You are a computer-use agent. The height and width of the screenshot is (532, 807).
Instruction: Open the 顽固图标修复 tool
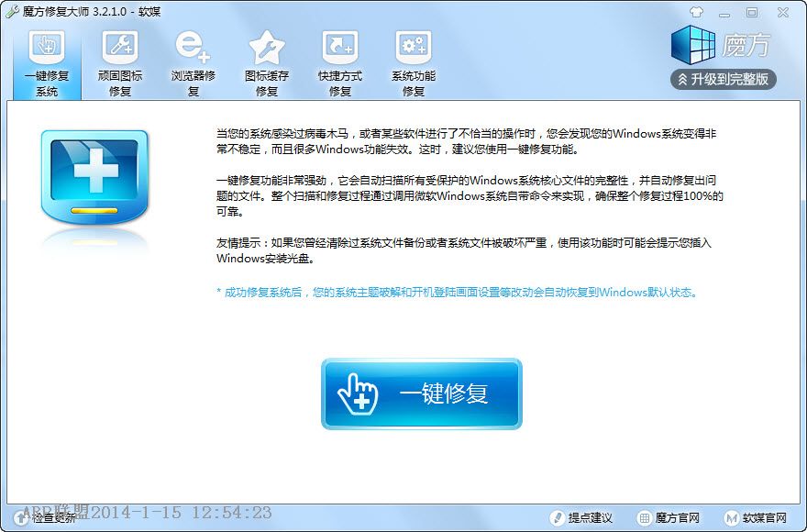120,64
